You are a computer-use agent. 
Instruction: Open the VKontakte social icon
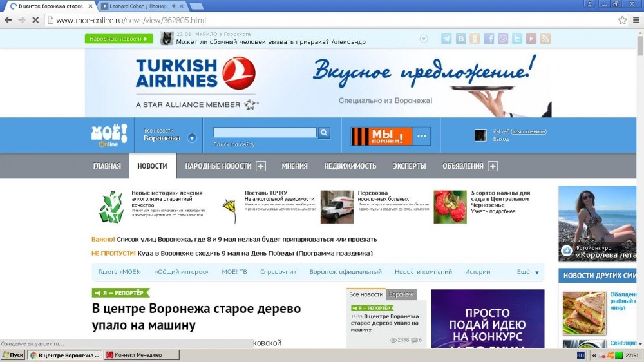tap(461, 39)
